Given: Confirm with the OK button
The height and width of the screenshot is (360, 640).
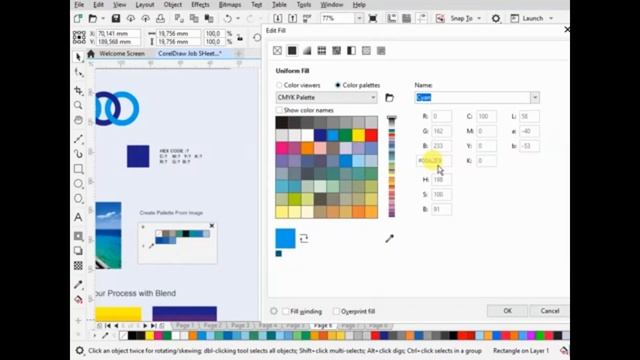Looking at the screenshot, I should [x=507, y=311].
